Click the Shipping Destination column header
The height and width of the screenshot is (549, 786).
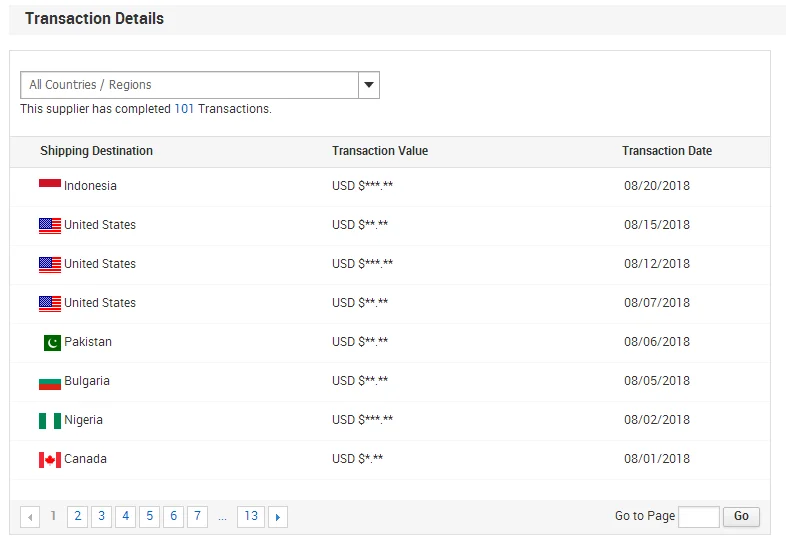click(96, 151)
